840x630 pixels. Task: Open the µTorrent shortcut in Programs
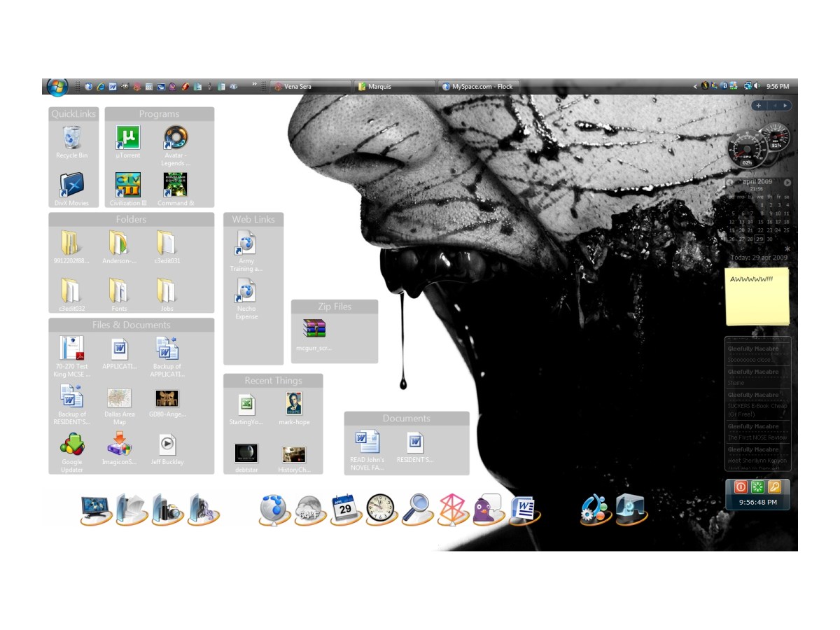128,139
